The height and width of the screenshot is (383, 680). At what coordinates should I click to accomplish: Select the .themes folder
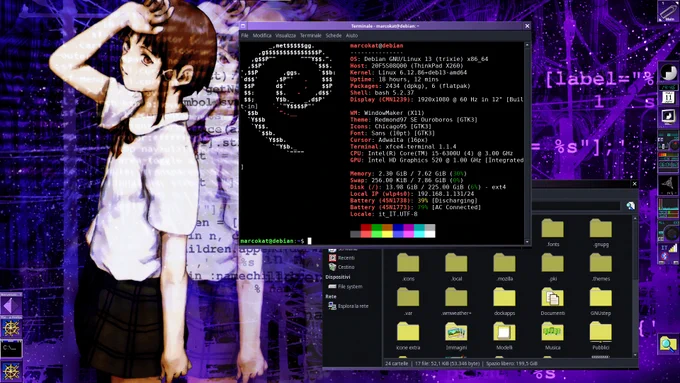601,267
